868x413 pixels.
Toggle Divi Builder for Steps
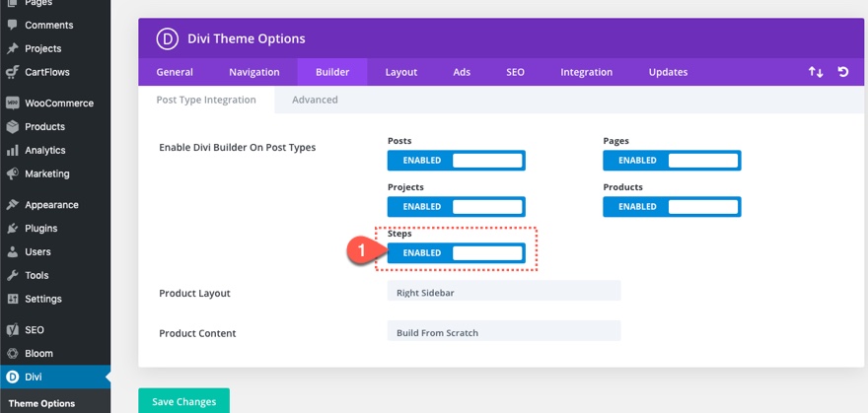[456, 253]
